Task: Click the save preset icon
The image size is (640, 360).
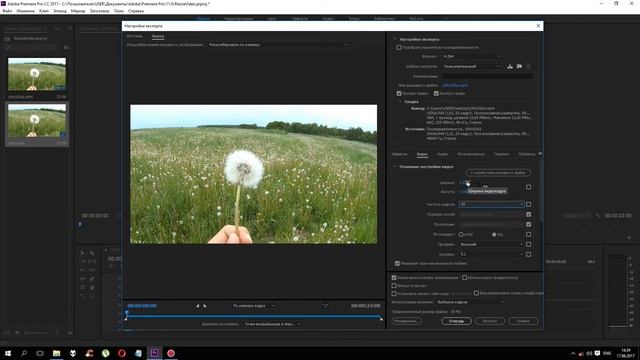Action: click(x=510, y=66)
